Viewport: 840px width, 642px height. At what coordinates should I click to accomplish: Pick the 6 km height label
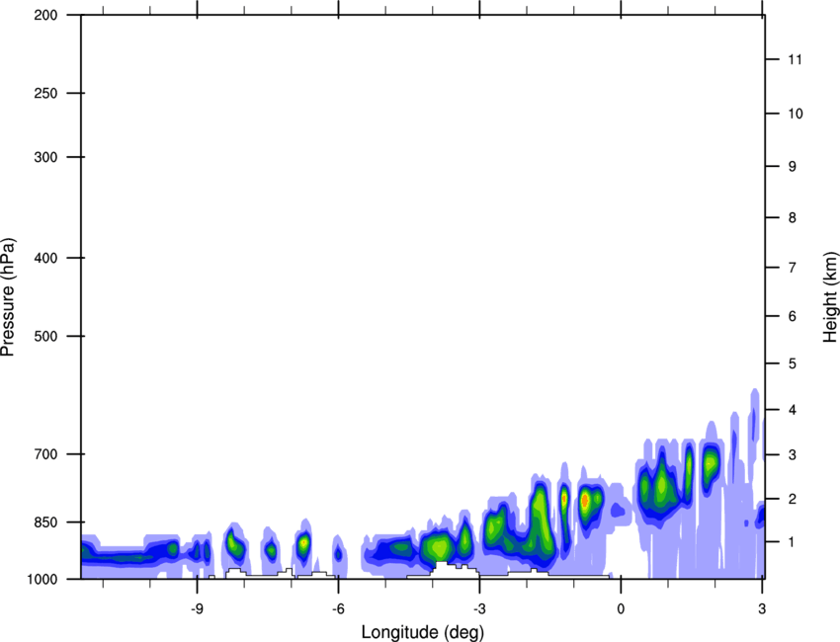point(793,316)
